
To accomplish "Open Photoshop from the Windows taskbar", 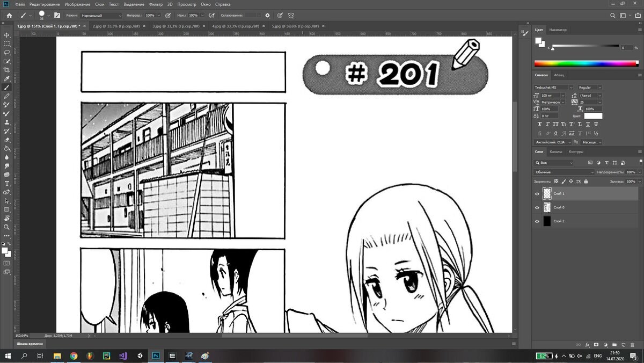I will pos(155,355).
